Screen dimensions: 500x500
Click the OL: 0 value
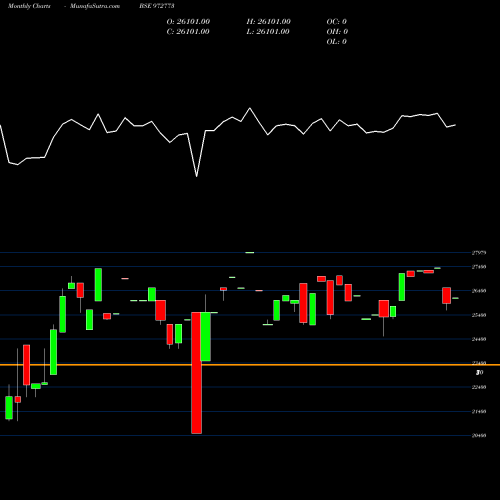point(336,42)
